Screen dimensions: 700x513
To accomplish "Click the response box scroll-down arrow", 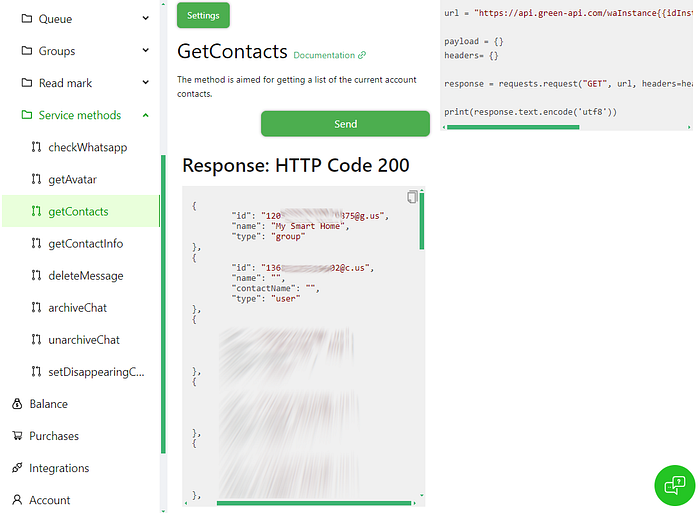I will (x=421, y=495).
